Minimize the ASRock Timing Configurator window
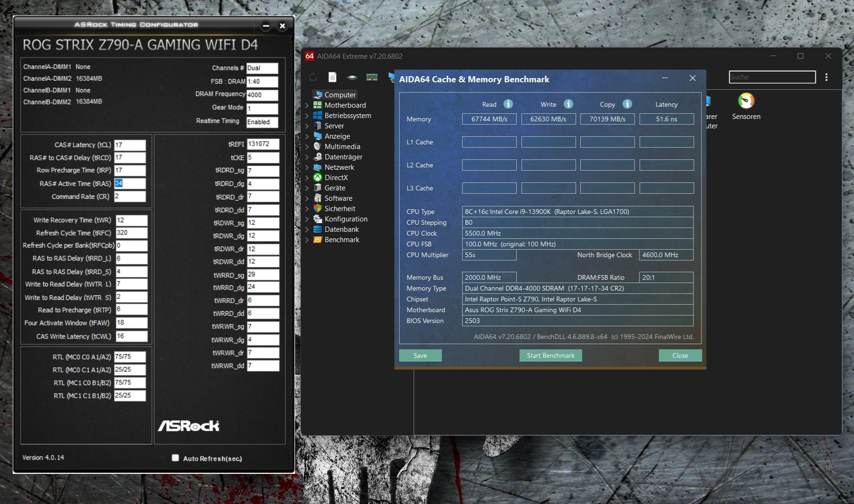Viewport: 854px width, 504px height. [266, 26]
